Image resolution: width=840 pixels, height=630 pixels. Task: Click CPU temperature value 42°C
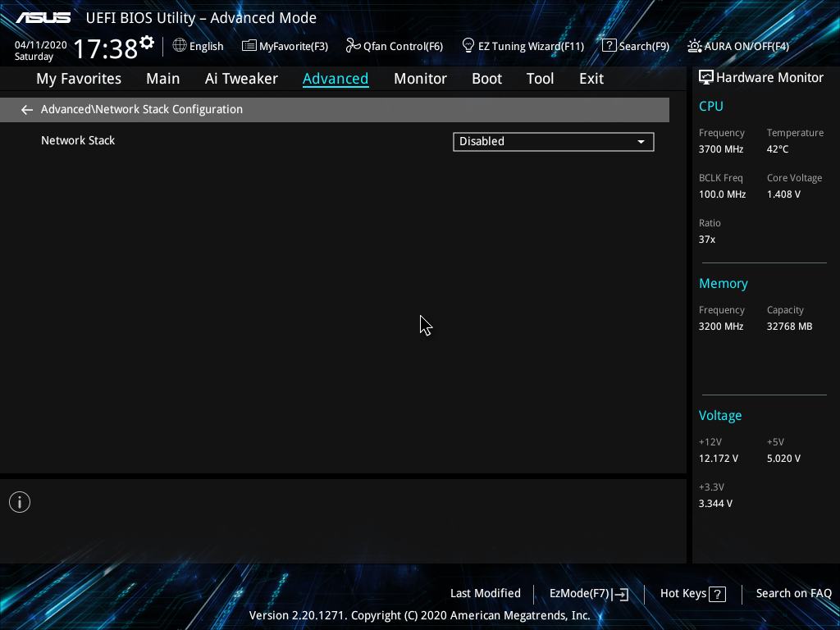778,149
